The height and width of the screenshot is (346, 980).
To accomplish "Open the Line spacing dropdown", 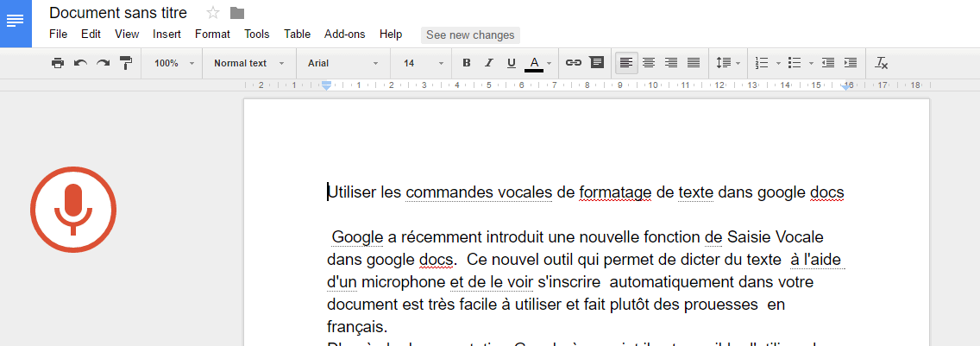I will (727, 63).
